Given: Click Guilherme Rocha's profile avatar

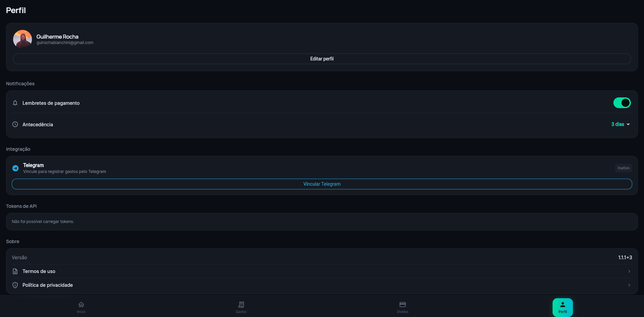Looking at the screenshot, I should tap(23, 39).
